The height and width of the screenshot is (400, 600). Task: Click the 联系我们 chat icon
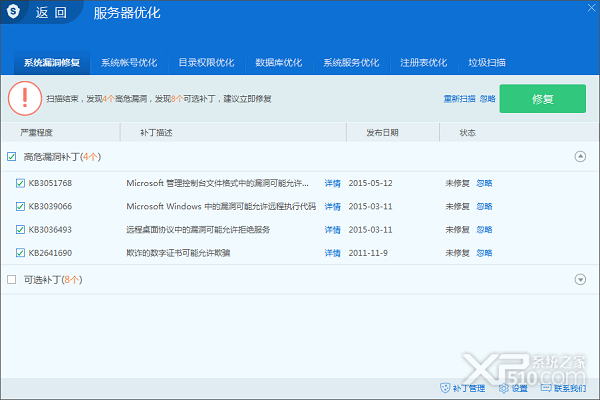pos(546,388)
